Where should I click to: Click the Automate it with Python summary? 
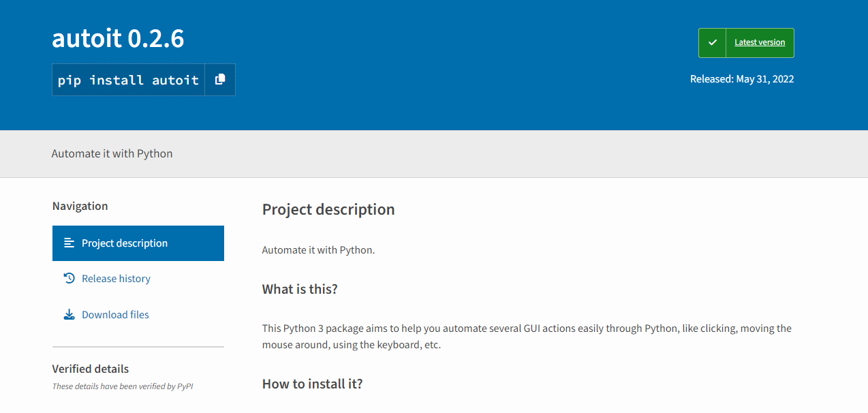112,153
